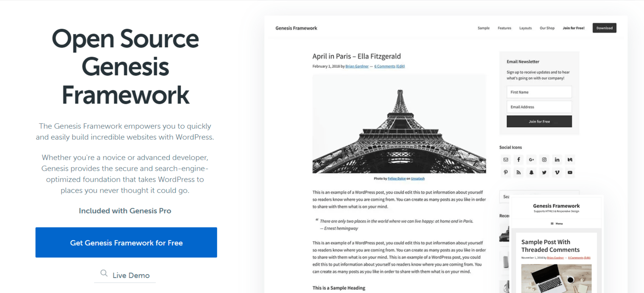
Task: Click the Genesis Framework site title in header
Action: (x=296, y=28)
